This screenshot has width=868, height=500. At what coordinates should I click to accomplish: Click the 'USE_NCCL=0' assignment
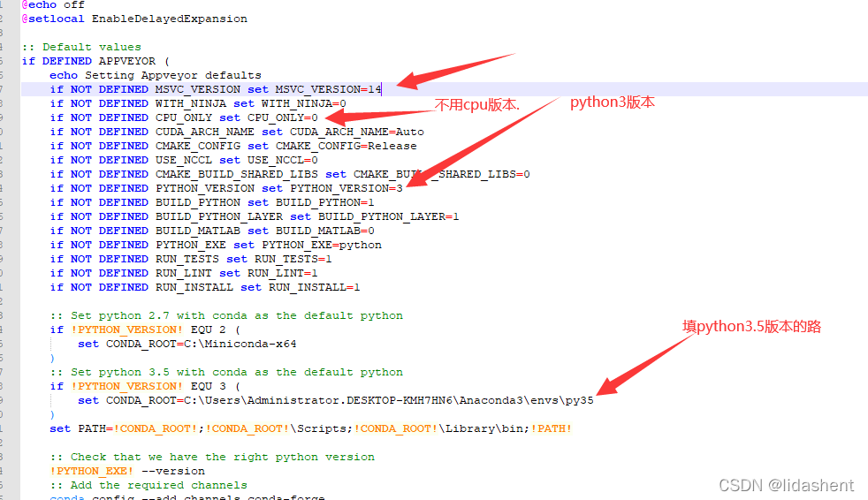282,160
